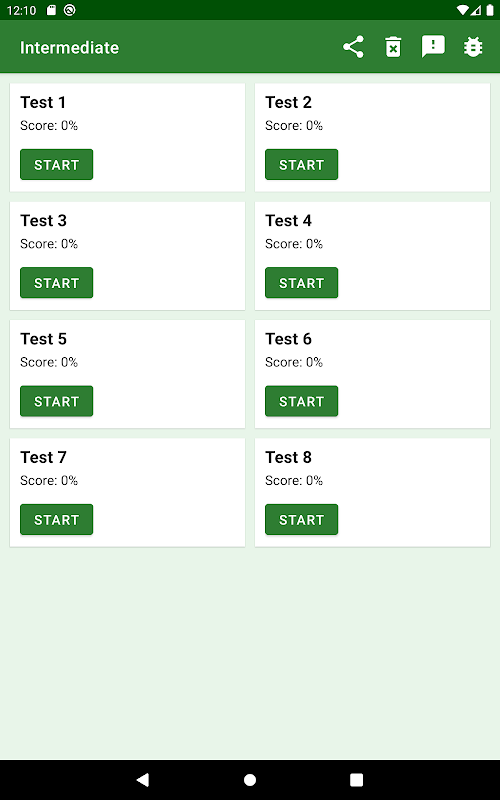500x800 pixels.
Task: Click the SD card status icon
Action: click(x=51, y=10)
